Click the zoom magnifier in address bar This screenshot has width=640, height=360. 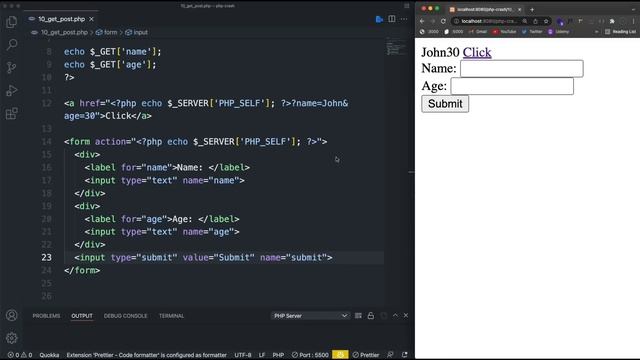click(x=525, y=21)
